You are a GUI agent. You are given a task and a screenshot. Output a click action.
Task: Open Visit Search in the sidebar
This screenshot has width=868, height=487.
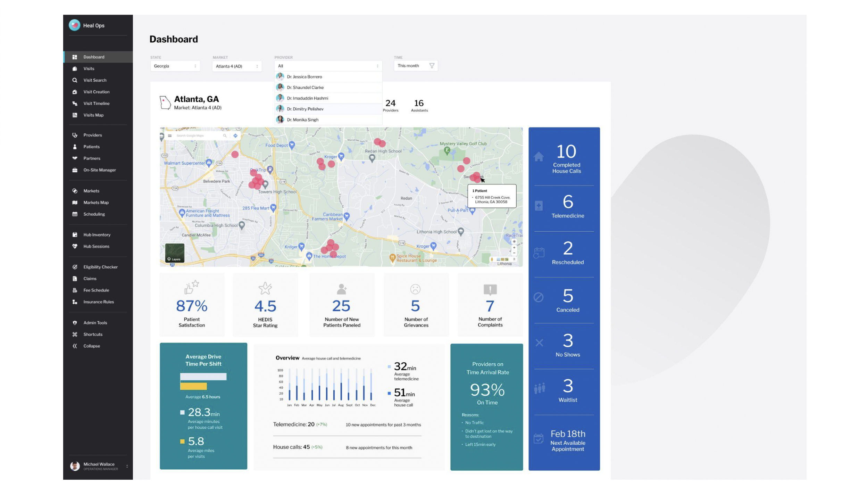[x=94, y=80]
